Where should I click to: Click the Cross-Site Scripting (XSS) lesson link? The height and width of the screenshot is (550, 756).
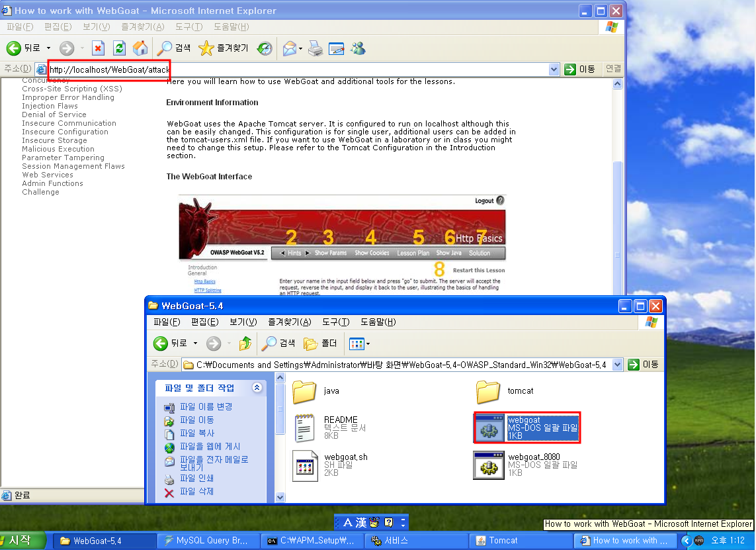coord(72,89)
